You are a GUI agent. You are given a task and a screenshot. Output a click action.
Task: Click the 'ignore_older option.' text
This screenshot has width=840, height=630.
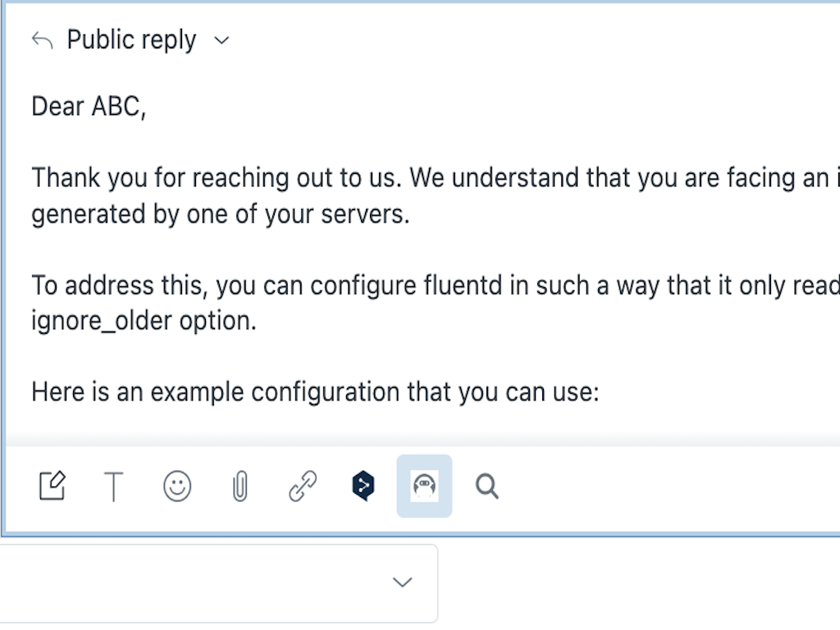coord(144,321)
